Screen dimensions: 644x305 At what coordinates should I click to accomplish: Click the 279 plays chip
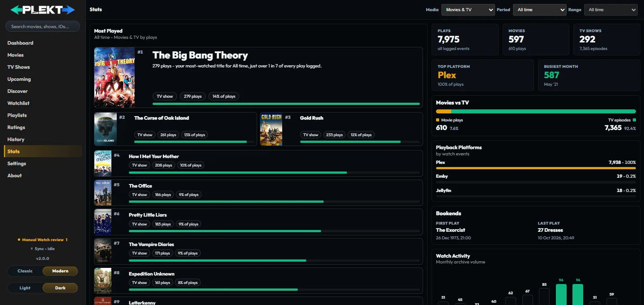(x=193, y=96)
